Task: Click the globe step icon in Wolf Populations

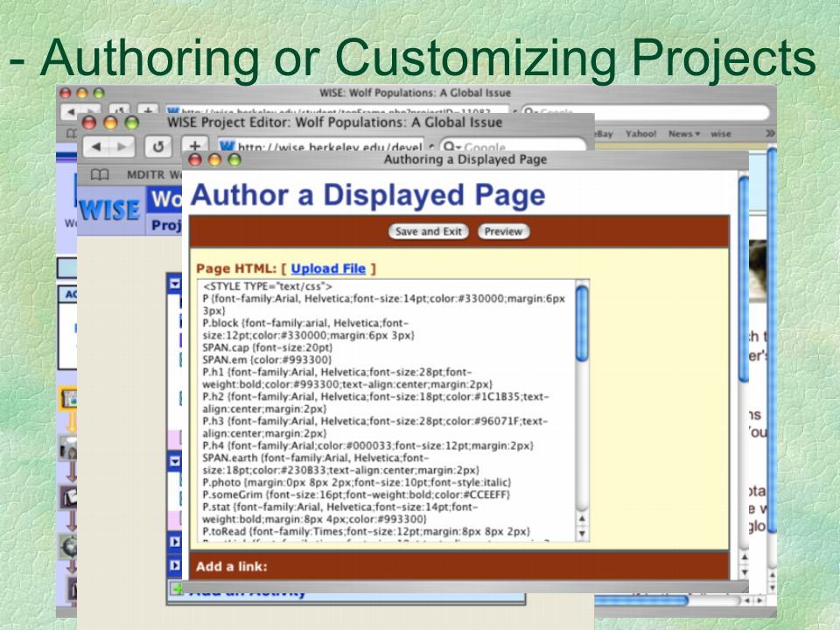Action: point(68,547)
